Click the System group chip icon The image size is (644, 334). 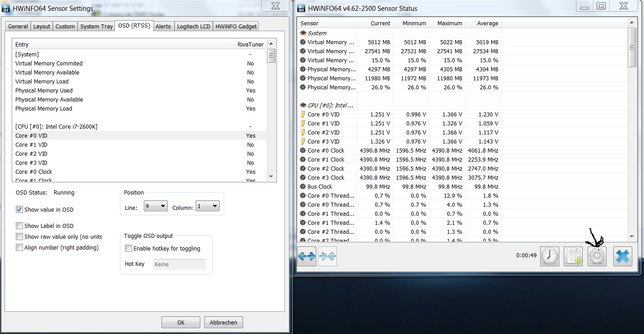pos(303,33)
